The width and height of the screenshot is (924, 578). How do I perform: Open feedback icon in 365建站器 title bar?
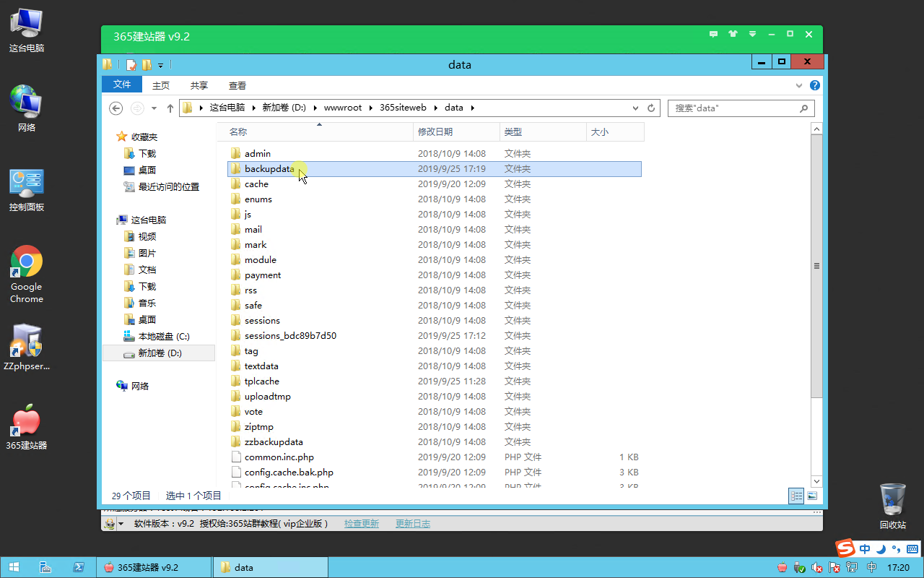(x=714, y=34)
